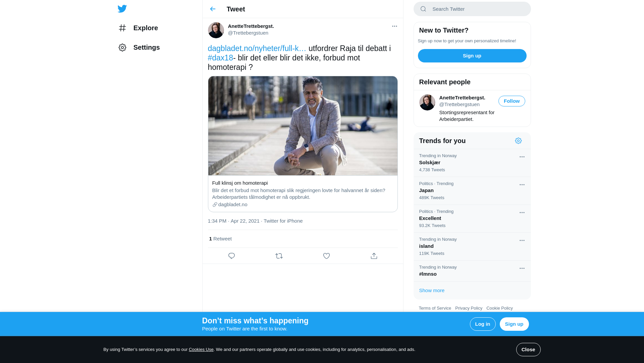Screen dimensions: 644x363
Task: Click Show more under trends
Action: point(432,290)
